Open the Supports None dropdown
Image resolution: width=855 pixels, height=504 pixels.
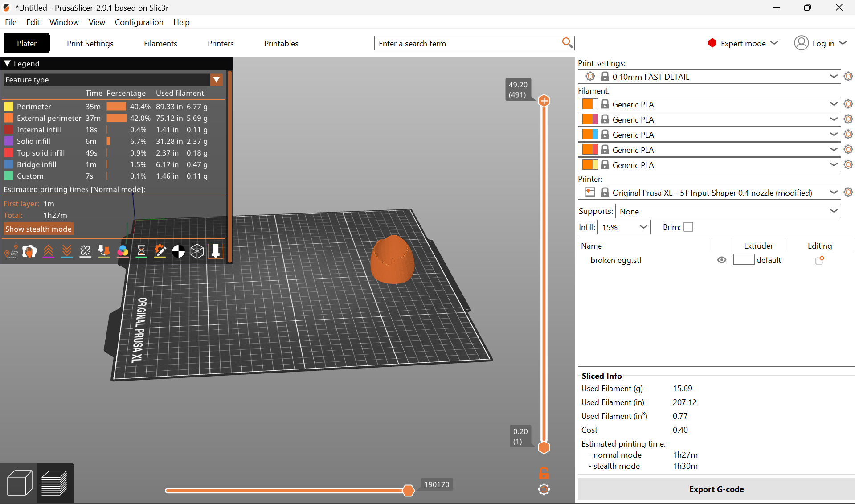tap(728, 211)
